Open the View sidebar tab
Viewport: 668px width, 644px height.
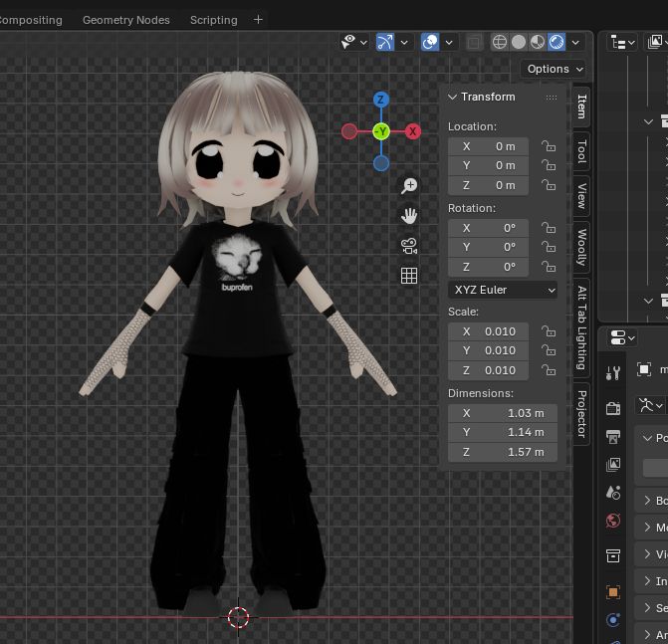pos(582,196)
